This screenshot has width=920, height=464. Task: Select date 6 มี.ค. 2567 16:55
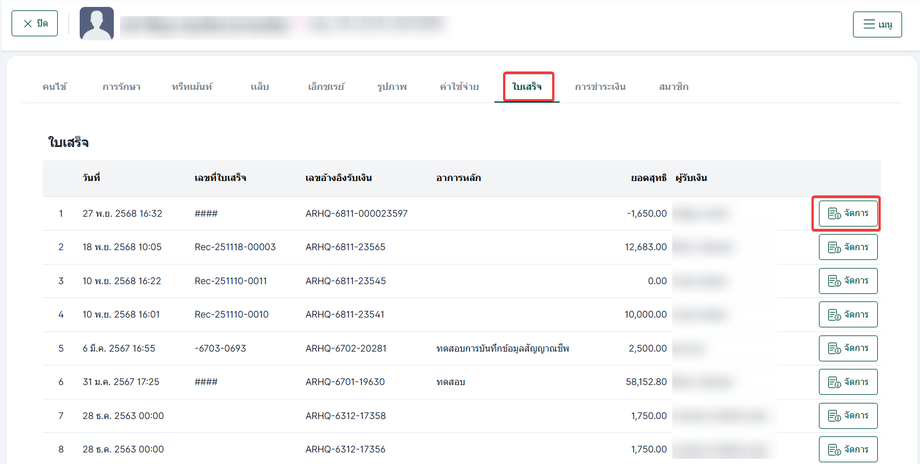tap(119, 348)
